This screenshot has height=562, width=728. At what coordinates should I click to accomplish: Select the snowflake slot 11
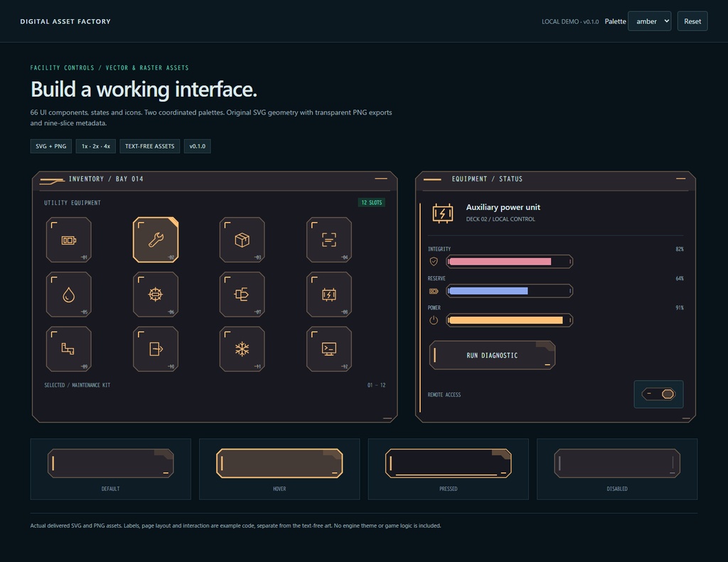242,349
